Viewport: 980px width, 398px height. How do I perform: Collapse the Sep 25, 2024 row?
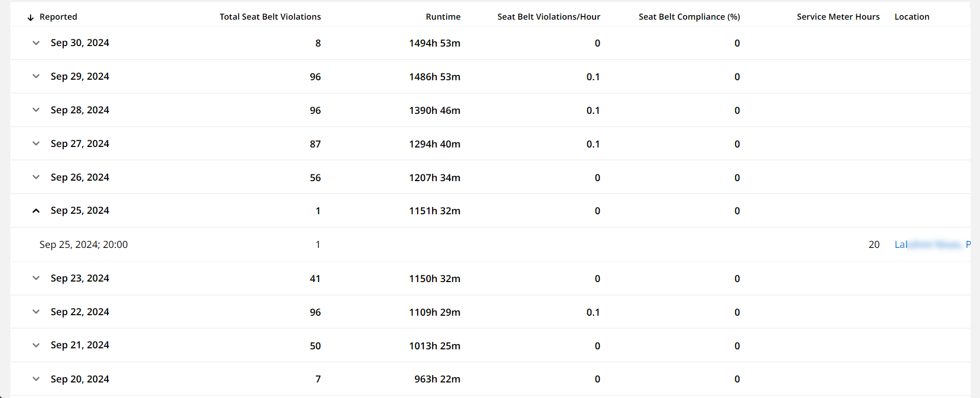(36, 211)
